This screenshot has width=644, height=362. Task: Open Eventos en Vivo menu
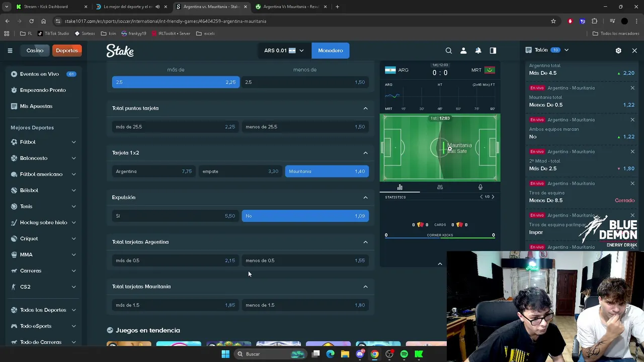point(43,74)
